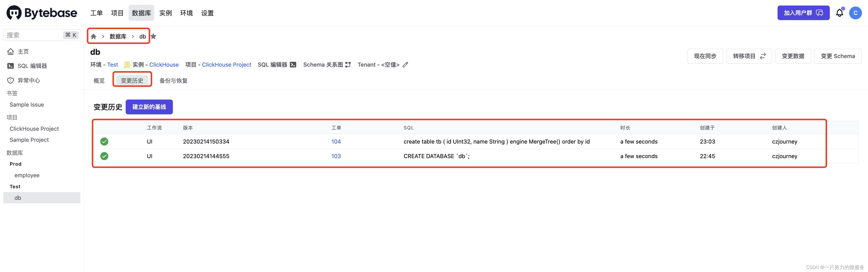This screenshot has width=868, height=272.
Task: Open SQL编辑器 panel
Action: (x=32, y=65)
